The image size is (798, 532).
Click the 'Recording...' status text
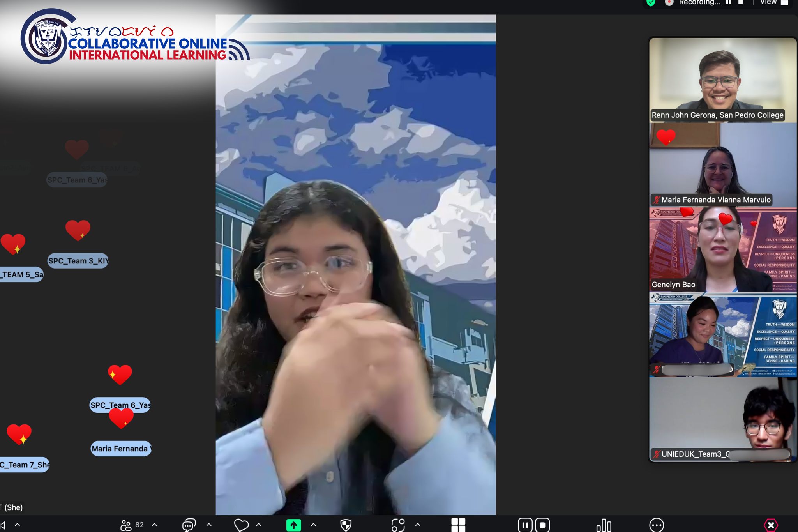[x=699, y=2]
